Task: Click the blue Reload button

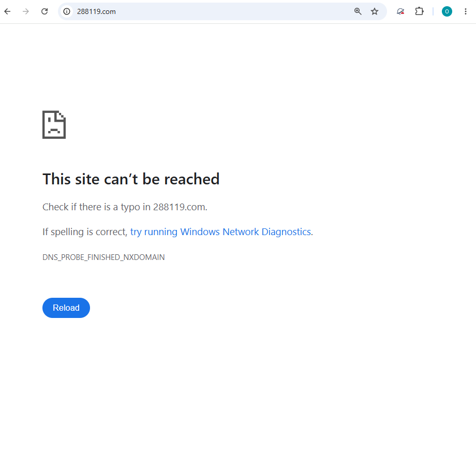Action: pyautogui.click(x=66, y=308)
